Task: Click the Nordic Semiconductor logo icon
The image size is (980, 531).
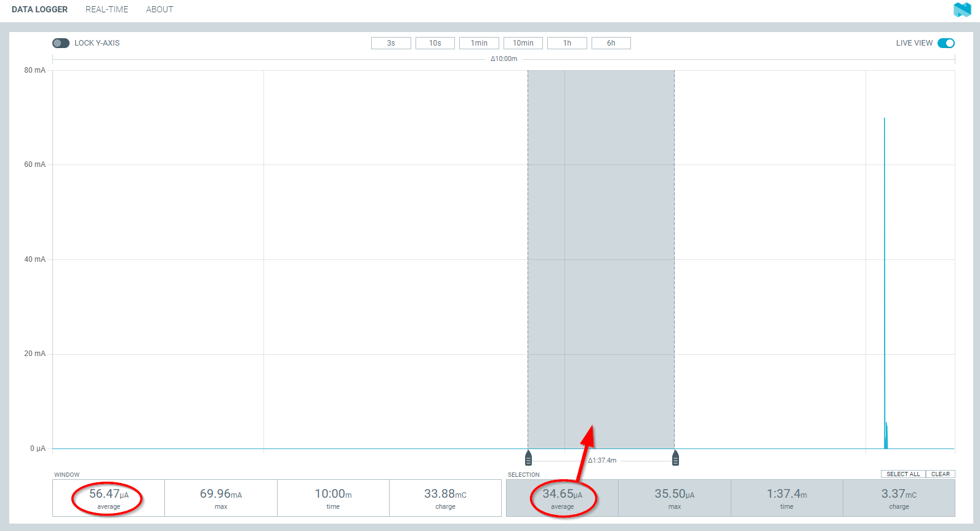Action: 962,10
